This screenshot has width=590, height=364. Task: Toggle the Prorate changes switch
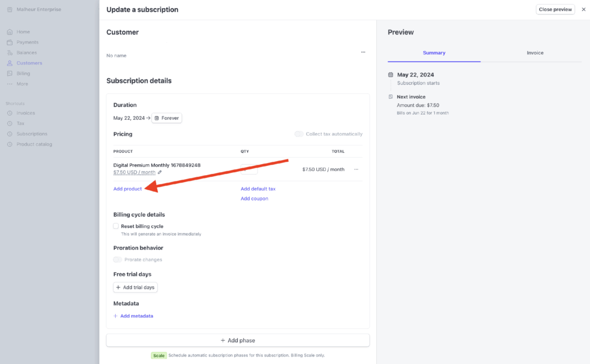118,260
